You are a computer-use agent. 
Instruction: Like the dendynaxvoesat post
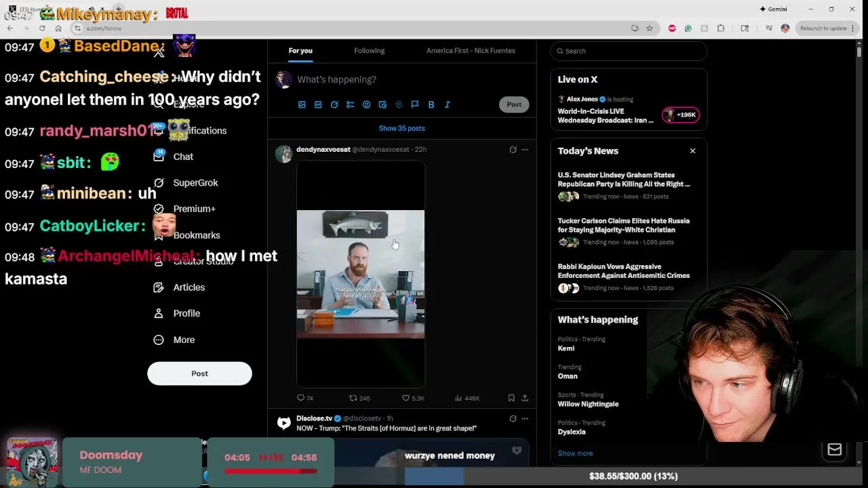413,399
